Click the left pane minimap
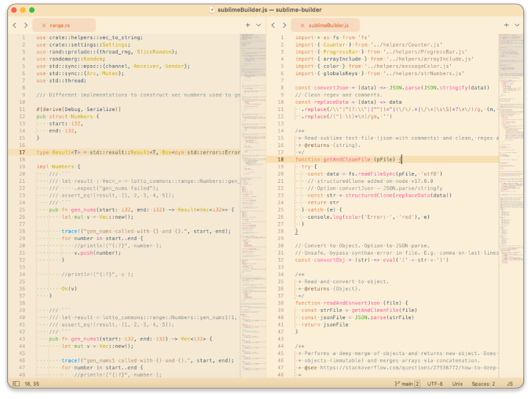 (x=253, y=205)
